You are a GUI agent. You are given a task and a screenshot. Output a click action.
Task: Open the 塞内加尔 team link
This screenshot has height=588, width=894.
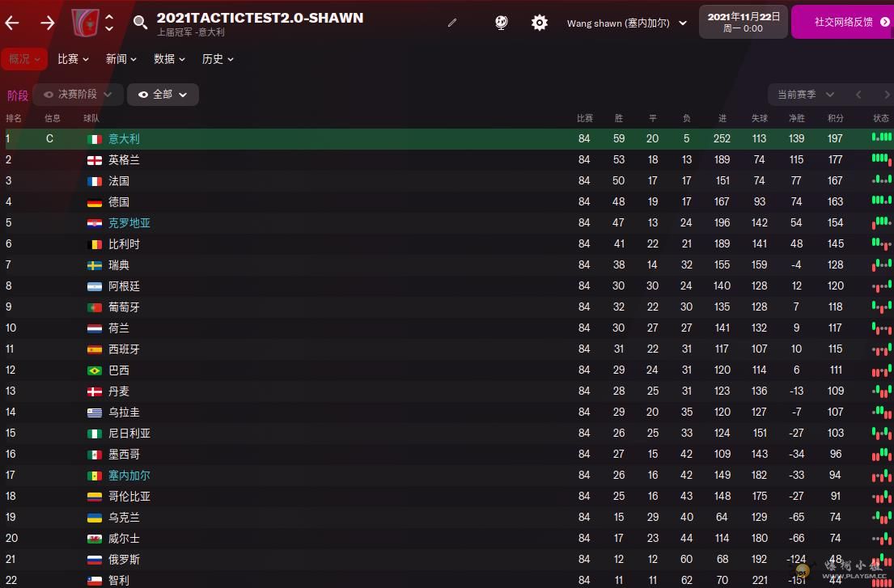point(129,476)
